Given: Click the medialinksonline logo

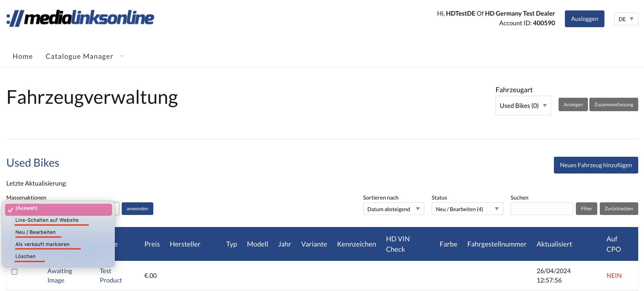Looking at the screenshot, I should (x=80, y=18).
